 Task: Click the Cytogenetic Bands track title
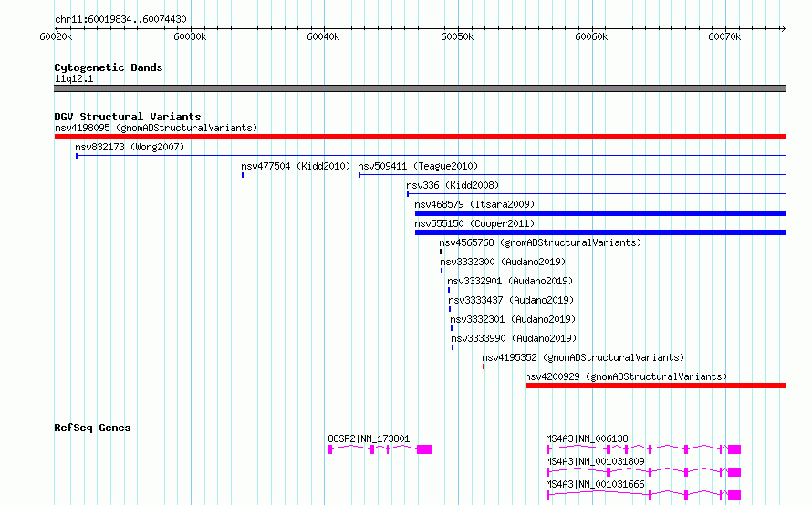(109, 67)
